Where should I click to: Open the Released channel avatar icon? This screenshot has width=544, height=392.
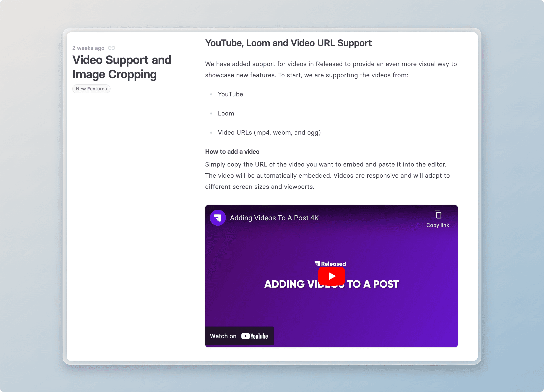[x=218, y=218]
